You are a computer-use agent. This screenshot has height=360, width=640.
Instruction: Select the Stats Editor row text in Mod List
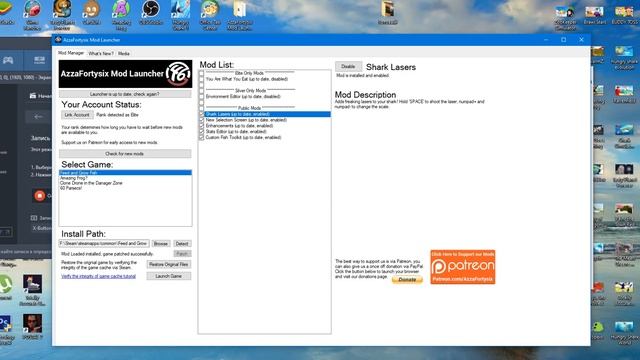point(236,131)
